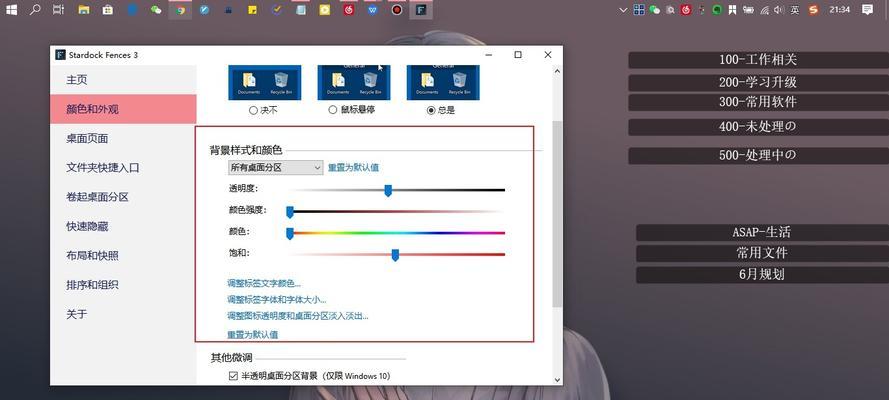The width and height of the screenshot is (889, 400).
Task: Click the ASAP-生活 desktop fence title
Action: point(762,232)
